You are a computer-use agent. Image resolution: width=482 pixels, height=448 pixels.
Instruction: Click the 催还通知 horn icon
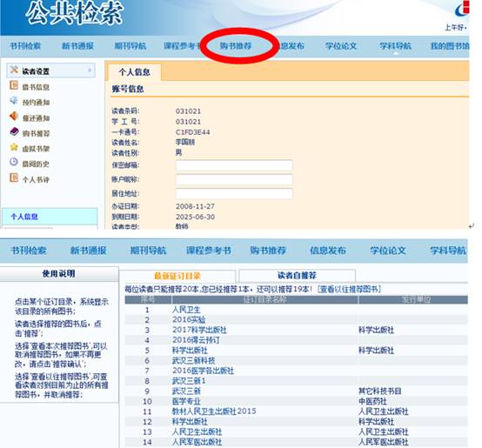point(14,117)
